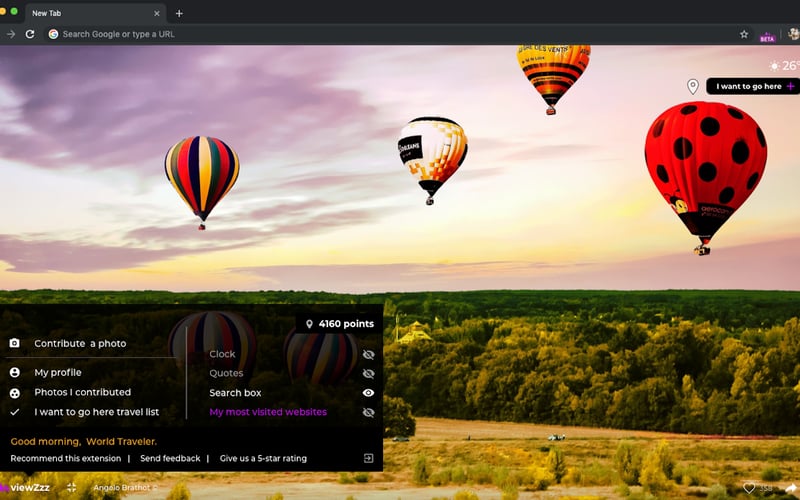This screenshot has height=500, width=800.
Task: Click the collapse fullscreen icon next to viewZzz
Action: pyautogui.click(x=71, y=487)
